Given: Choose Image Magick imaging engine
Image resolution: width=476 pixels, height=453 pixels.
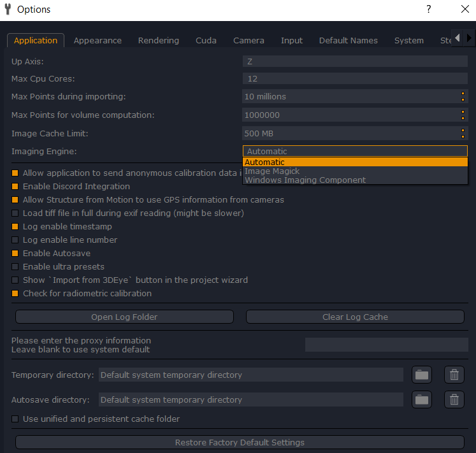Looking at the screenshot, I should pyautogui.click(x=355, y=171).
